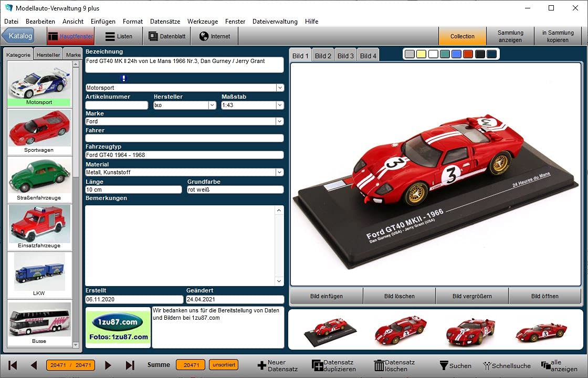The width and height of the screenshot is (588, 378).
Task: Open the Dateiverwaltung menu
Action: pyautogui.click(x=275, y=22)
